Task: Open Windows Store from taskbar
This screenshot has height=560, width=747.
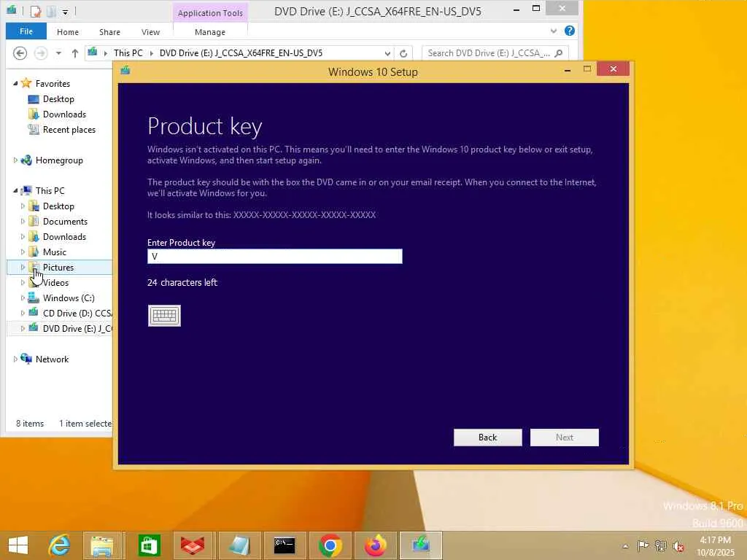Action: (149, 545)
